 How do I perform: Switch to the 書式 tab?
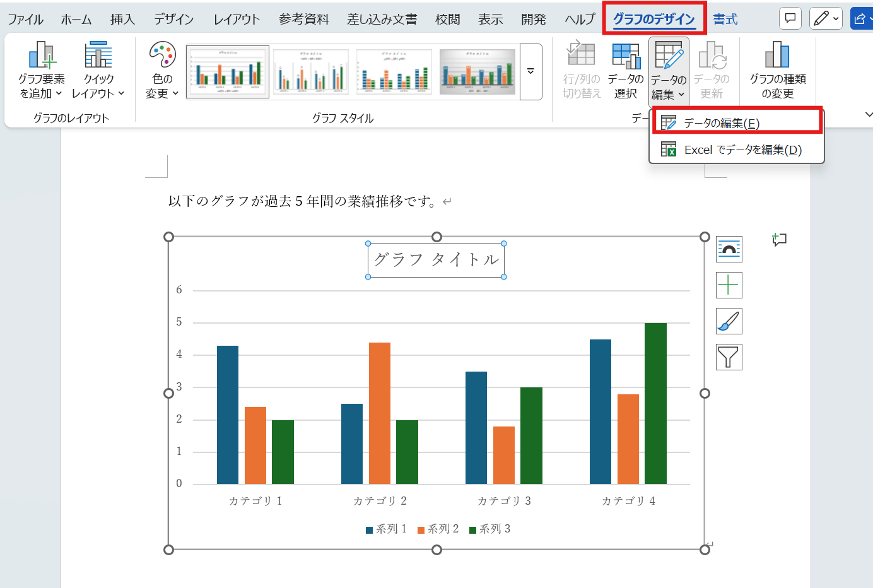(x=725, y=19)
